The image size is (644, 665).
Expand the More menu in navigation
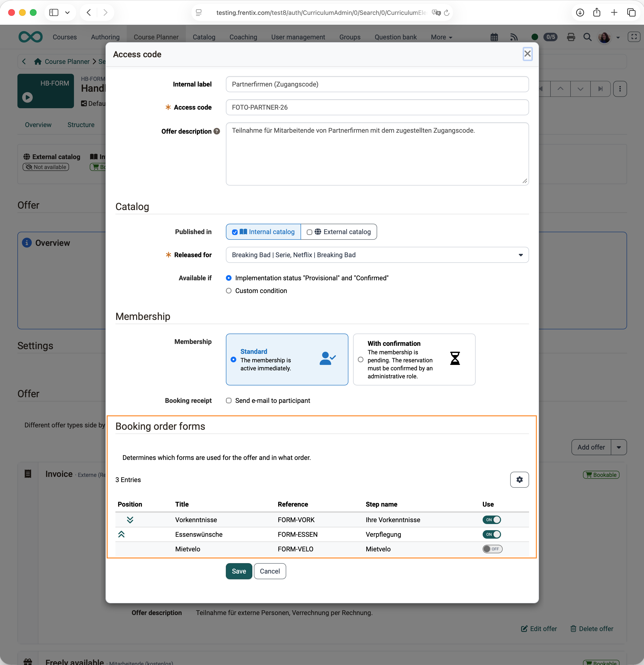point(441,37)
